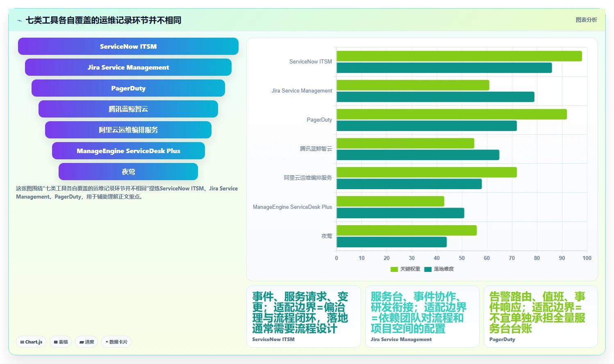The image size is (614, 364).
Task: Click the PagerDuty data card
Action: 541,317
